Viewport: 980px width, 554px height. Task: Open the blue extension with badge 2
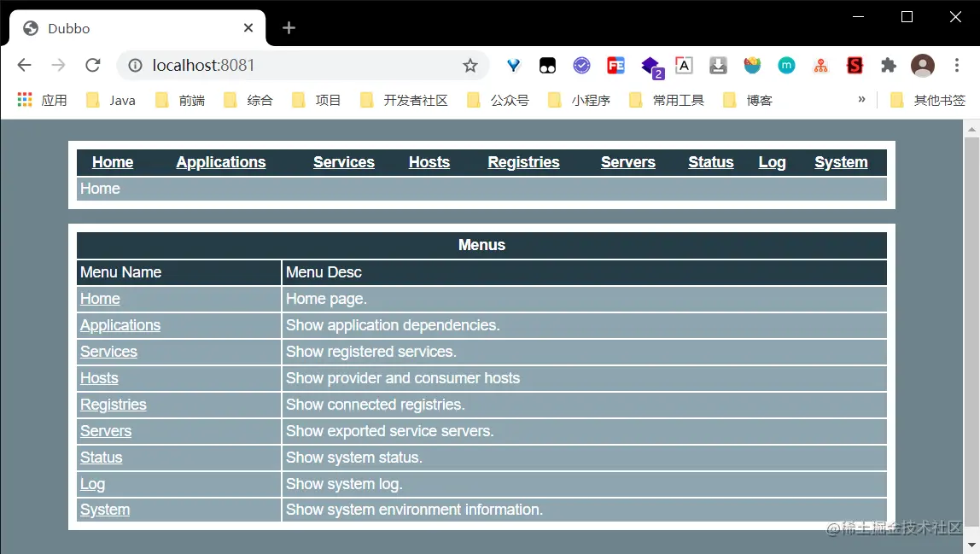point(650,67)
